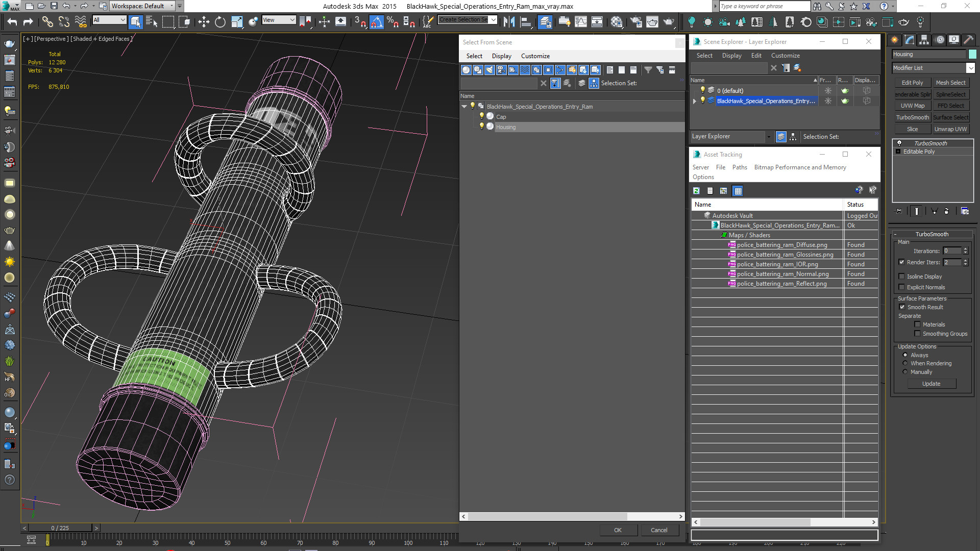Open the Motion command panel tab
The width and height of the screenshot is (980, 551).
[x=939, y=40]
